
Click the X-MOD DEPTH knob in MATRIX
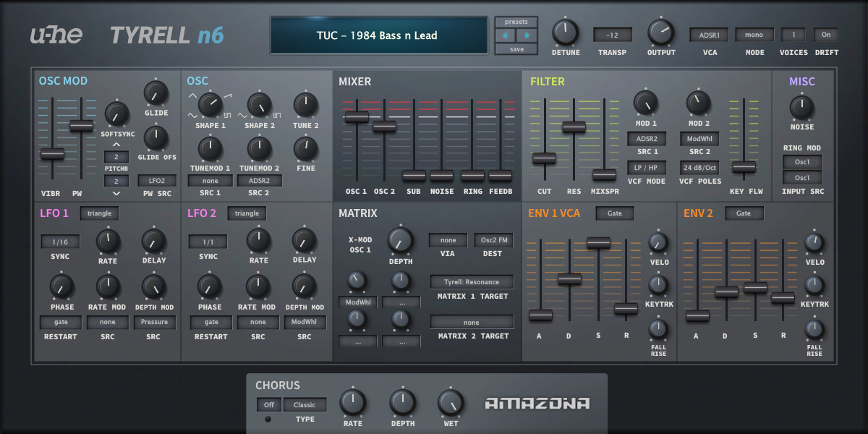(x=400, y=240)
